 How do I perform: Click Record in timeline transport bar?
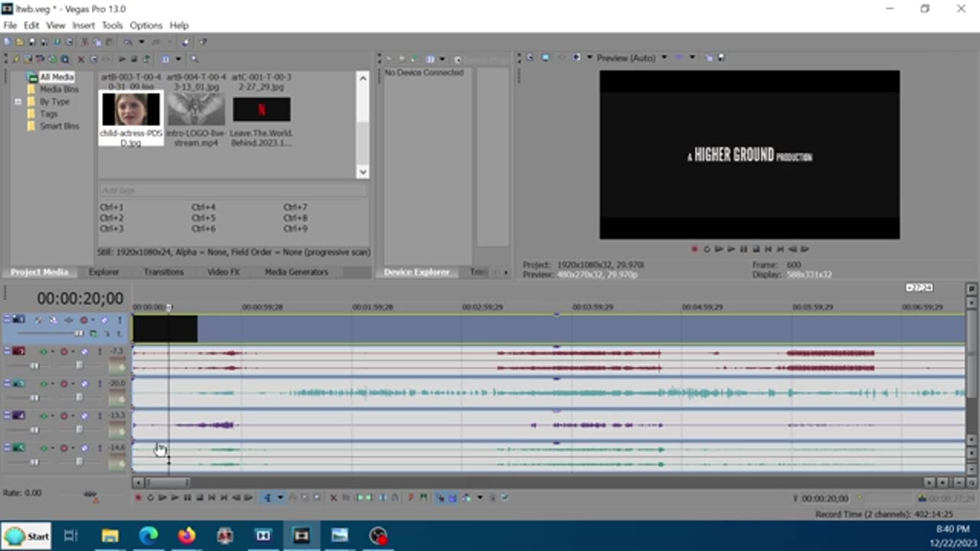point(138,497)
